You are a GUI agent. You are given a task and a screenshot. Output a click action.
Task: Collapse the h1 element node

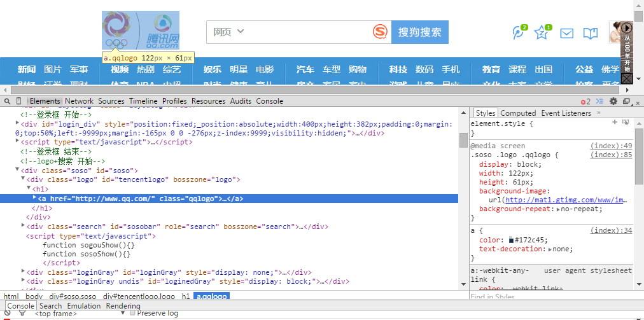[29, 188]
